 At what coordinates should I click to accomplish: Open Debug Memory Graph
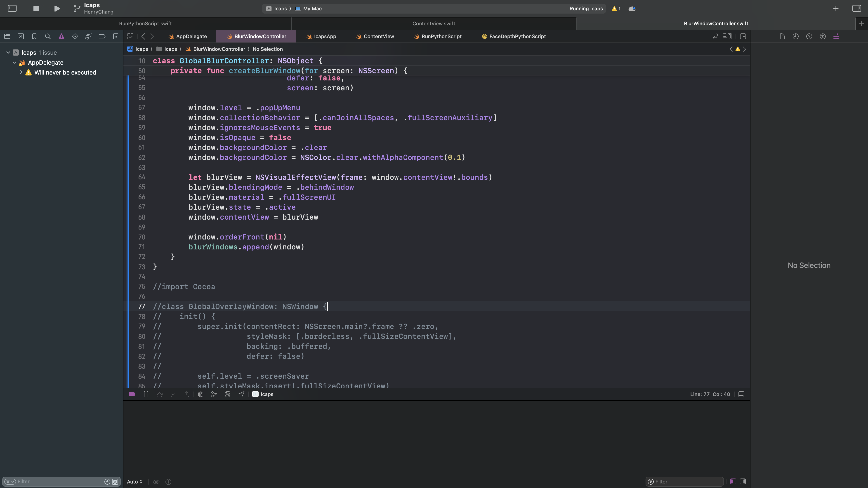214,394
